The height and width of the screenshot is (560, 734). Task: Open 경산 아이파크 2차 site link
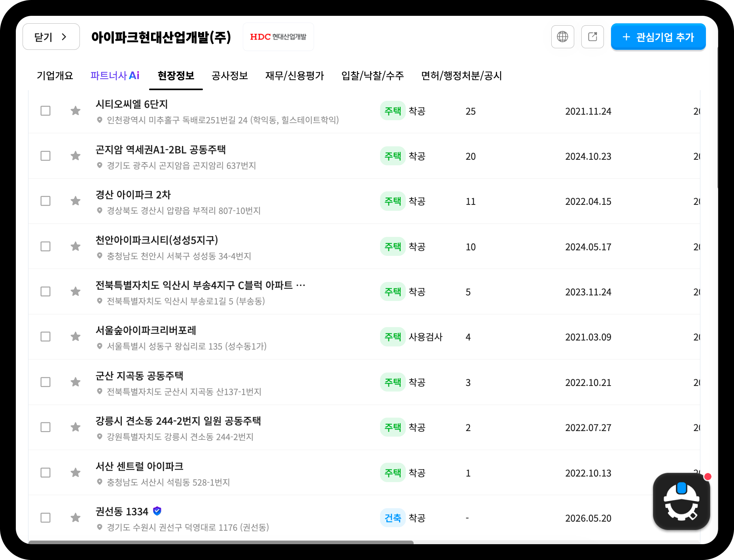tap(133, 195)
